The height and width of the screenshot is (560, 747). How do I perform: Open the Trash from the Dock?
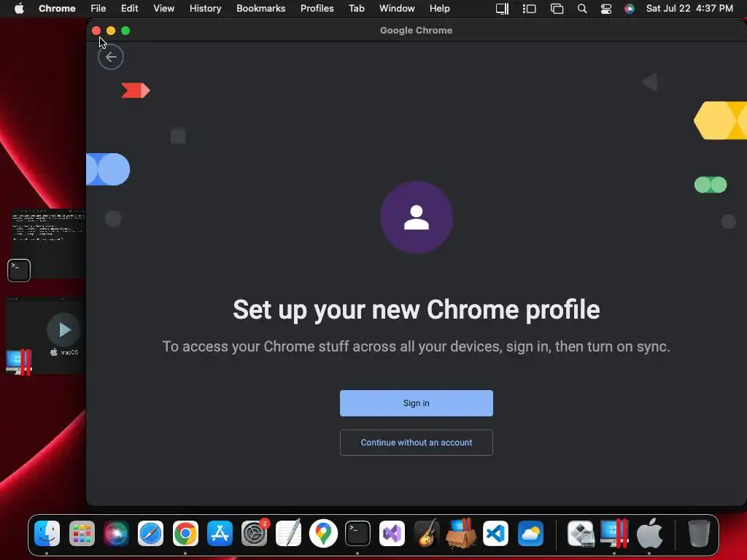coord(699,533)
